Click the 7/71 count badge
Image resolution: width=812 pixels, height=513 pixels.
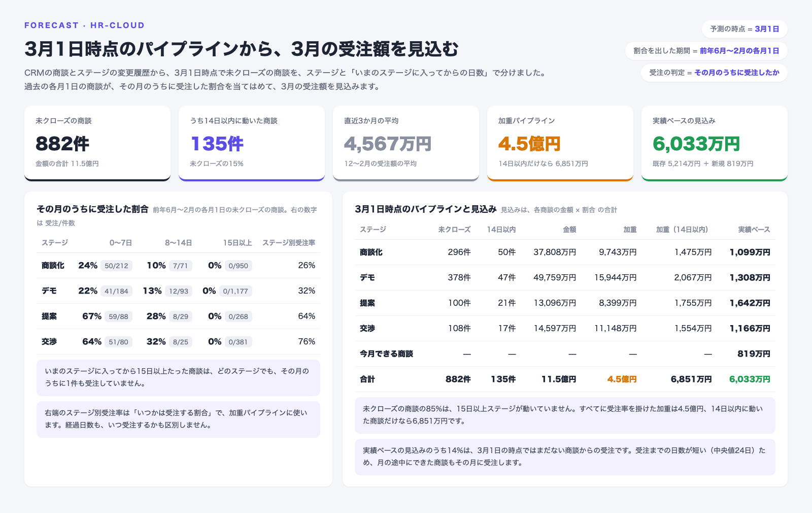(x=180, y=266)
